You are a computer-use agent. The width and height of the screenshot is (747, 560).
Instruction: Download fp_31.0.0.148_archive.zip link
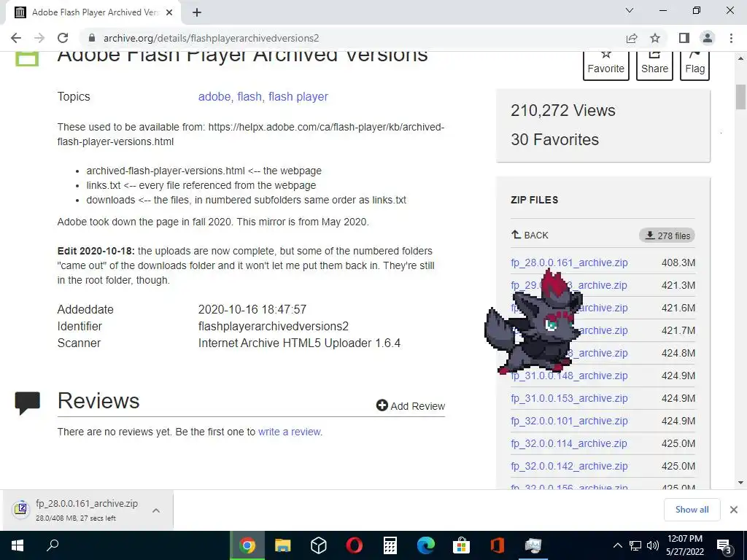tap(569, 376)
